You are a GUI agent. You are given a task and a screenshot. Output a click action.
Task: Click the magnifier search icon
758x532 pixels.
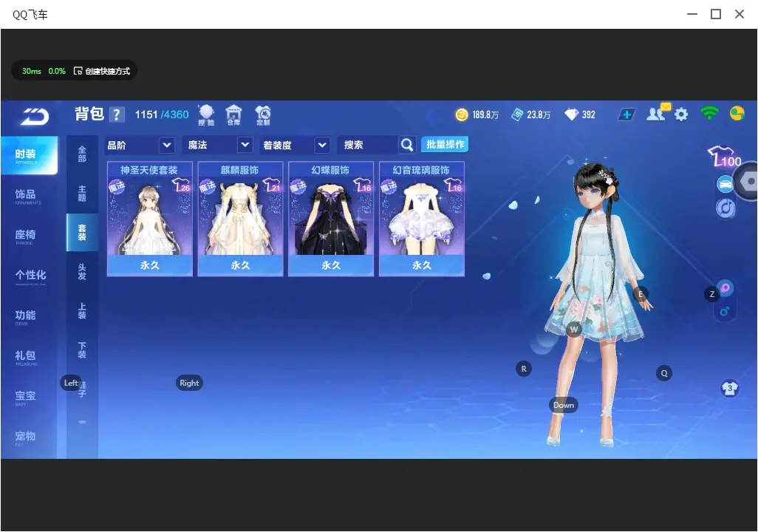tap(407, 145)
